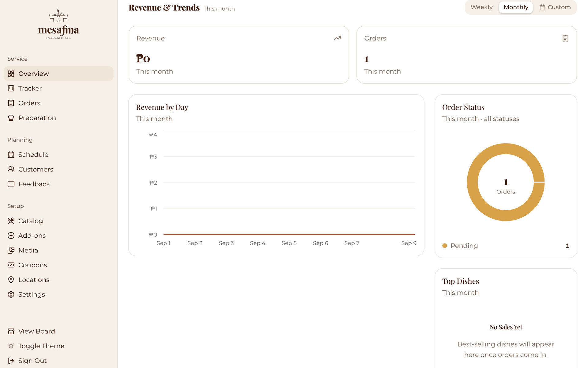
Task: Click the receipt icon on Orders card
Action: point(565,38)
